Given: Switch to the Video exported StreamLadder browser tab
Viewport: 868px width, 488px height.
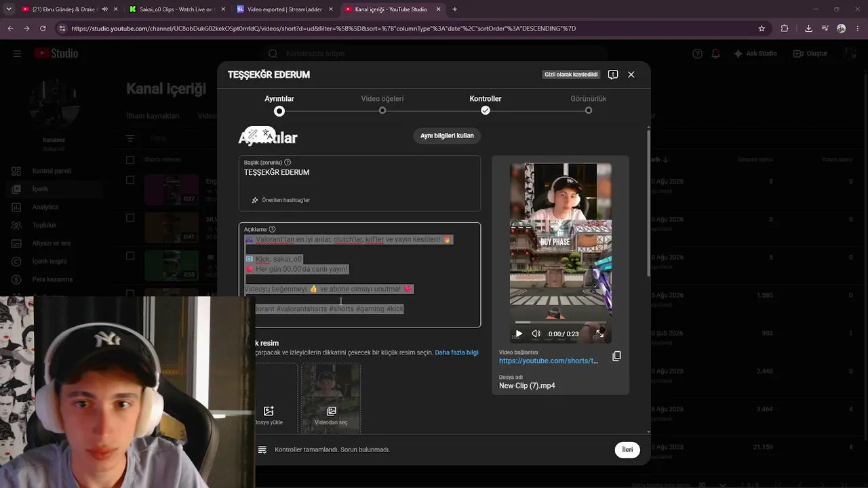Looking at the screenshot, I should click(285, 9).
